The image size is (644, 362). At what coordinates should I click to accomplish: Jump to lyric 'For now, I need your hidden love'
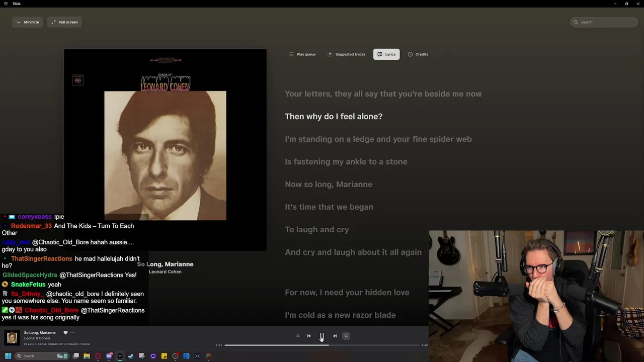click(347, 293)
